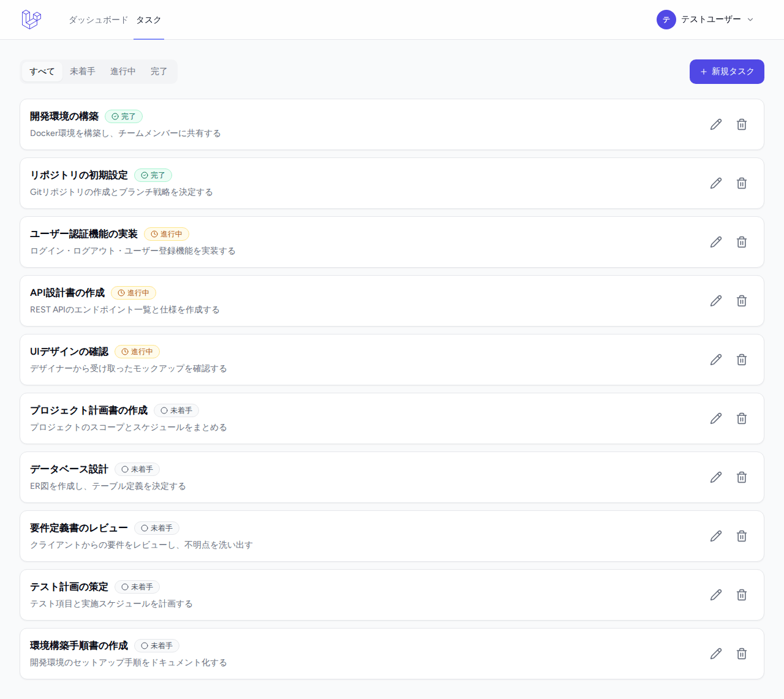The height and width of the screenshot is (699, 784).
Task: Edit the 要件定義書のレビュー task
Action: 716,536
